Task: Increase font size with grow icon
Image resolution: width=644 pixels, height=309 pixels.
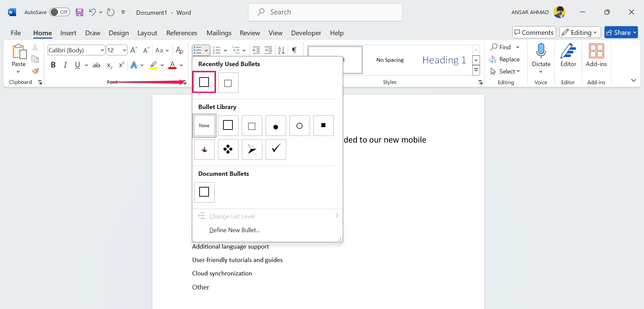Action: click(134, 50)
